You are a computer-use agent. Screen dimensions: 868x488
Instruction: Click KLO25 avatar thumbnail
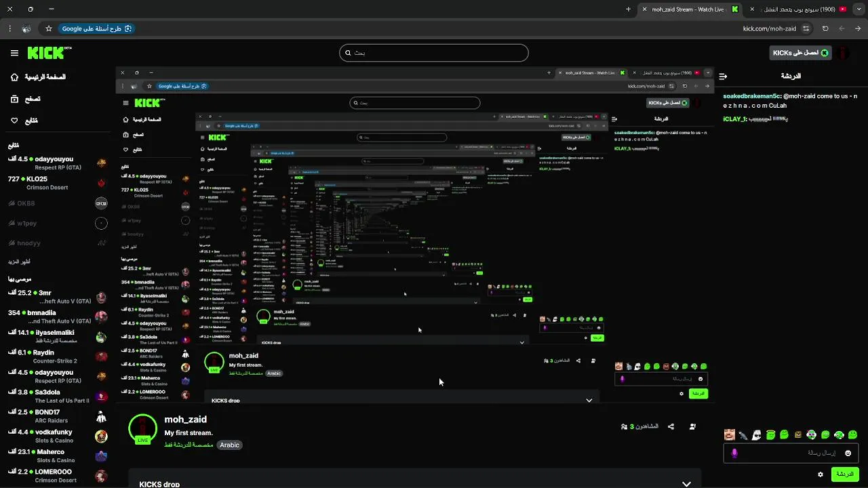(101, 183)
